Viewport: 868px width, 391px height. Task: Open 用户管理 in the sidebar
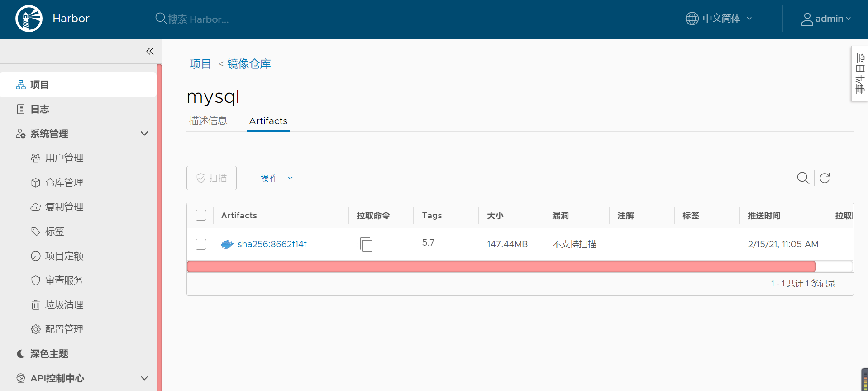point(64,158)
